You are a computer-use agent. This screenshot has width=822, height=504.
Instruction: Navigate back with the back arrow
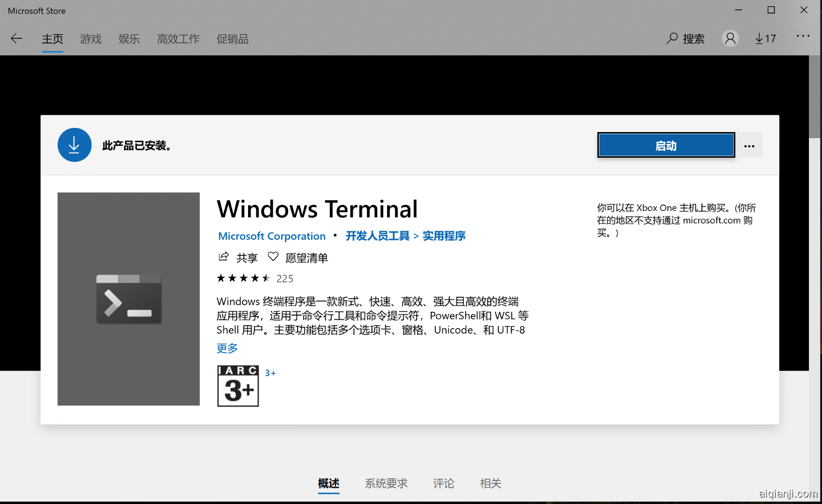click(16, 39)
